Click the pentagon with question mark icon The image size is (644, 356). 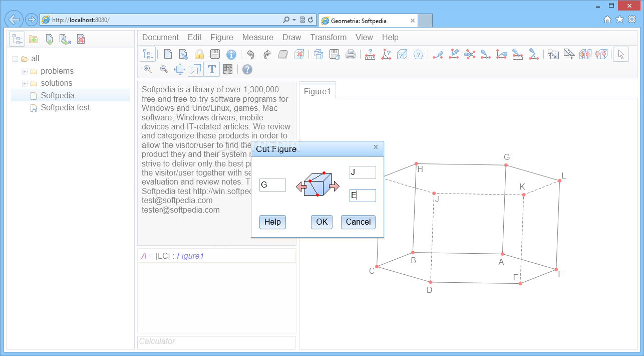click(x=418, y=54)
